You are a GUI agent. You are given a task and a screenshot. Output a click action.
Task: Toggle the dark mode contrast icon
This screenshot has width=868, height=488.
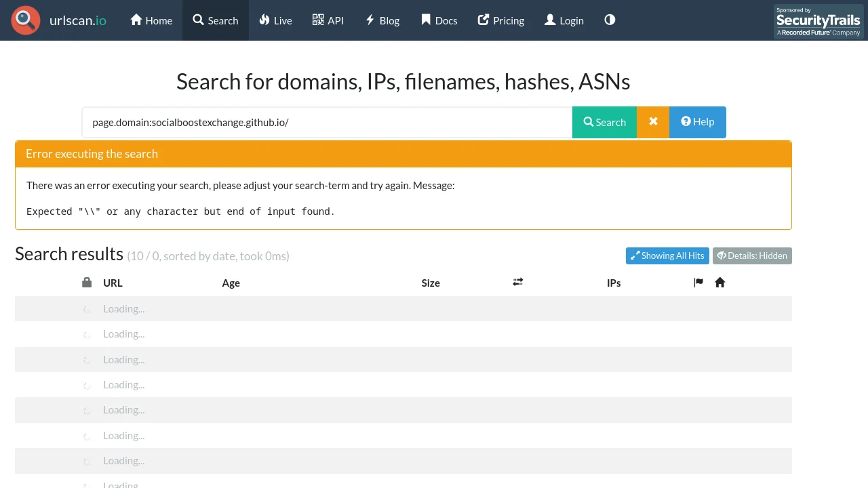610,20
